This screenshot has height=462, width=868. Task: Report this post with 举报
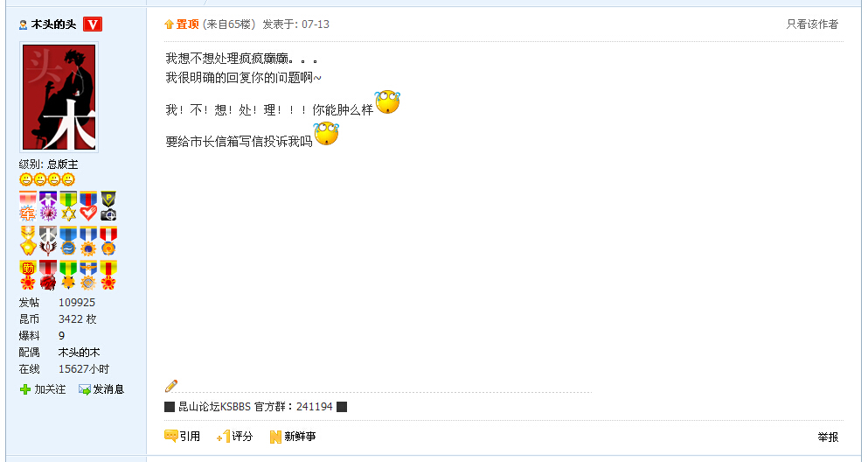click(x=828, y=437)
